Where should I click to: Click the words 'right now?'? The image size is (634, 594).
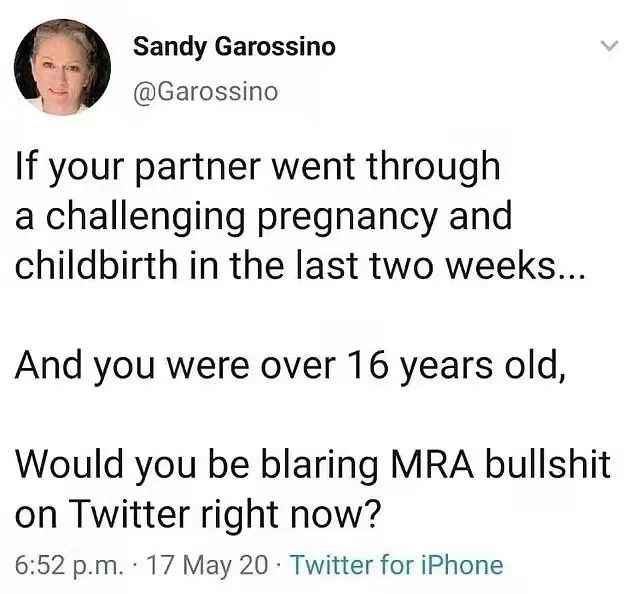(x=291, y=514)
